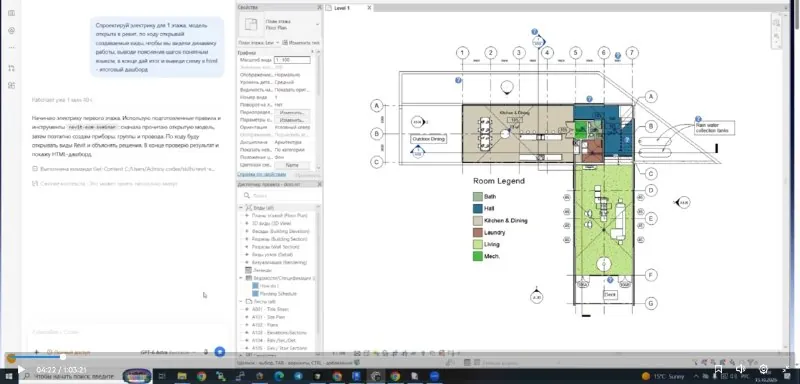Select grid bubble A on the left

pos(377,106)
